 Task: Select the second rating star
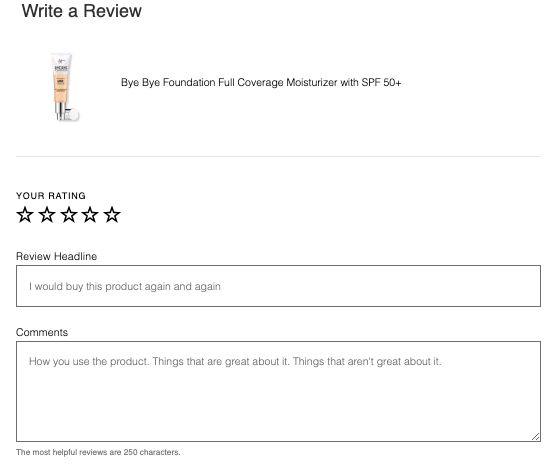coord(47,215)
